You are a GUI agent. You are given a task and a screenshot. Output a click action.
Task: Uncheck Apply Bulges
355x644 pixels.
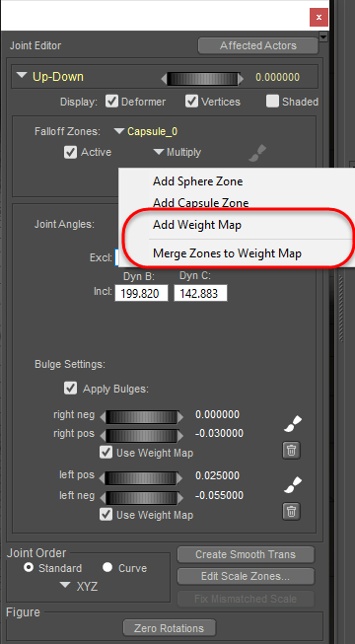[70, 389]
